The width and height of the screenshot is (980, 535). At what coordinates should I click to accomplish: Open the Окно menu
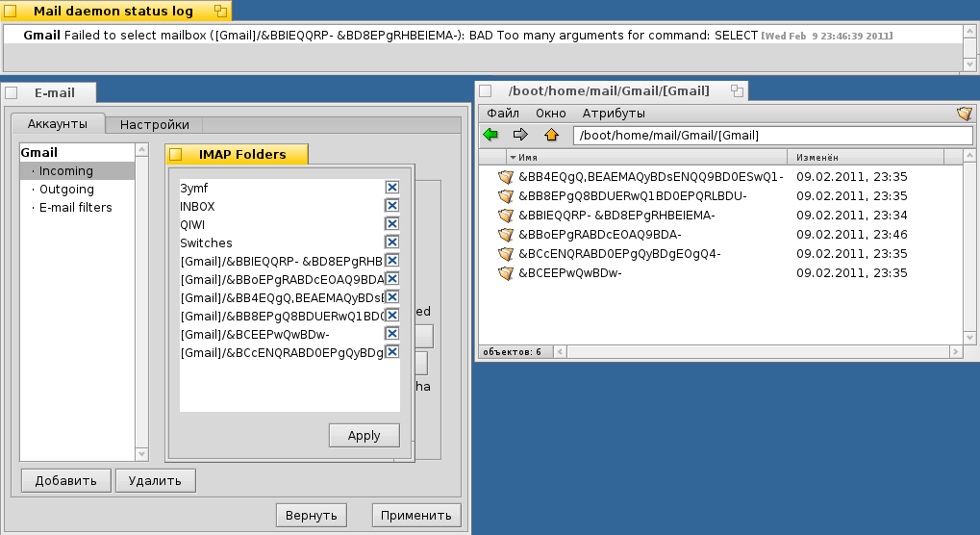pyautogui.click(x=551, y=114)
